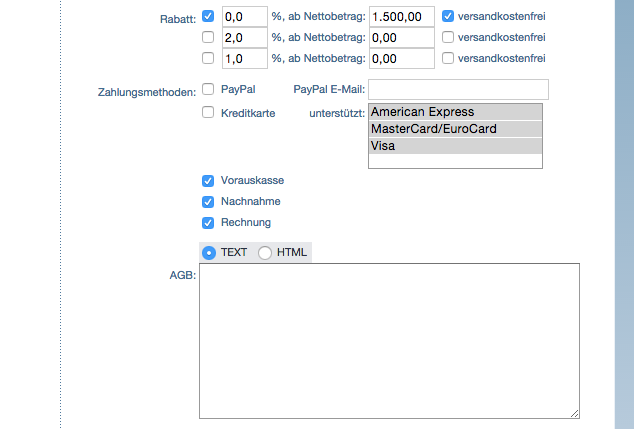Click the 0,0 percent discount field
The height and width of the screenshot is (429, 634).
tap(245, 17)
